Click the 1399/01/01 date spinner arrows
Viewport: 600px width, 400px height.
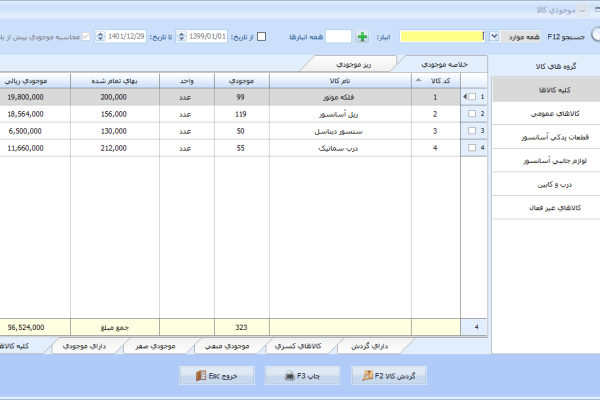tap(182, 36)
